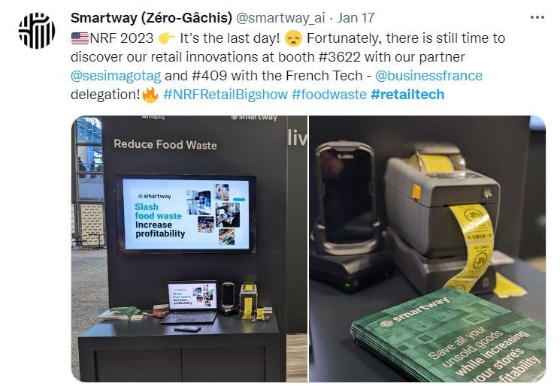This screenshot has width=560, height=392.
Task: Open the #foodwaste hashtag
Action: (329, 95)
